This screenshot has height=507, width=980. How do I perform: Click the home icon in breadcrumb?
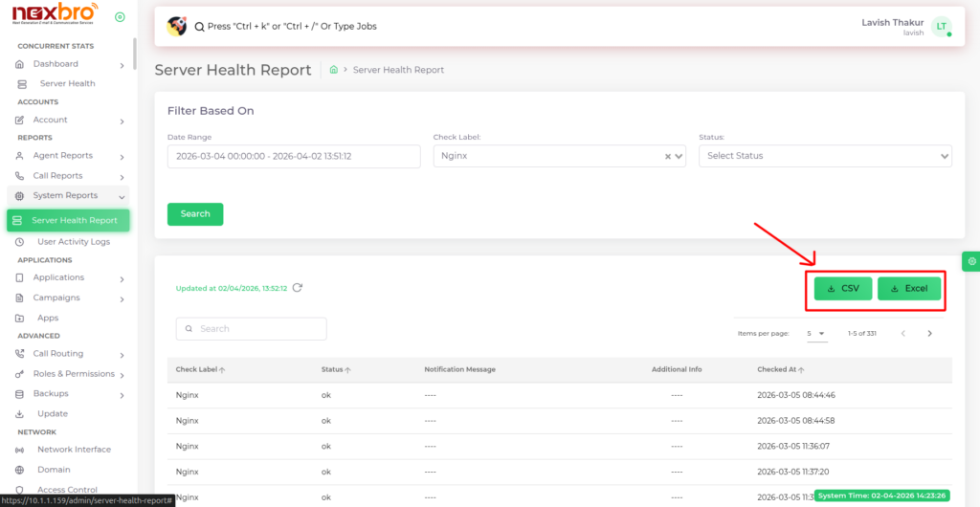pyautogui.click(x=333, y=70)
